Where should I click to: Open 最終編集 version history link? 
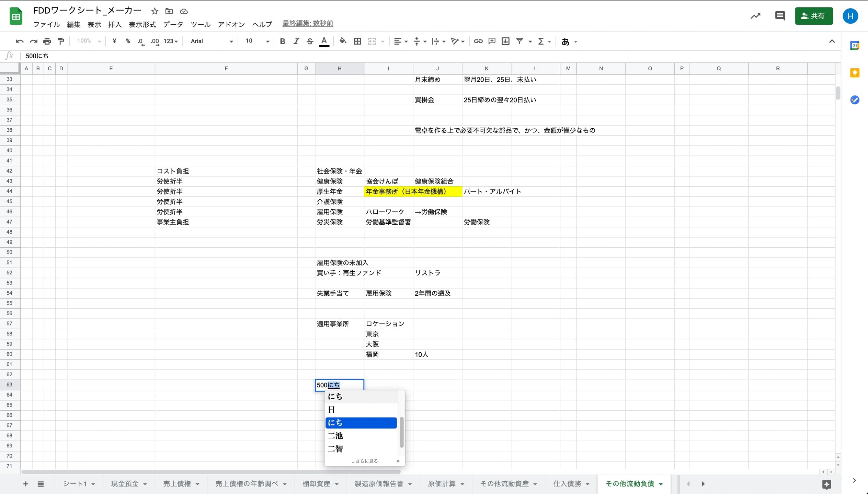tap(307, 23)
